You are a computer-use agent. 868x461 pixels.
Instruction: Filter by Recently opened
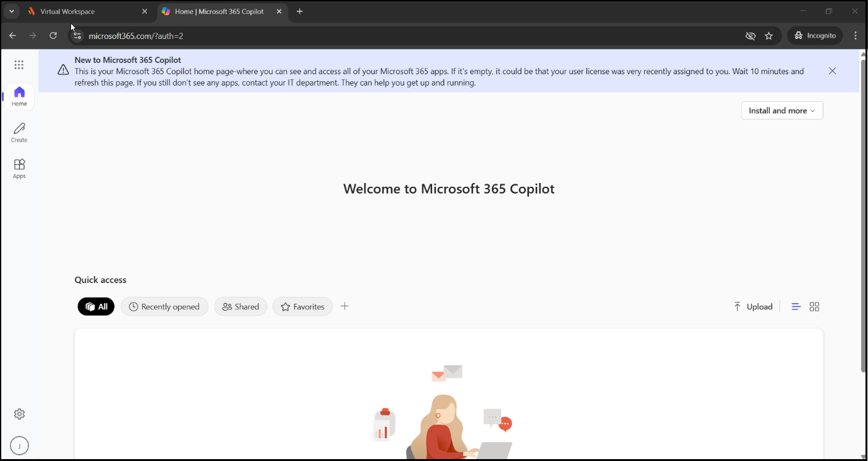[x=164, y=307]
